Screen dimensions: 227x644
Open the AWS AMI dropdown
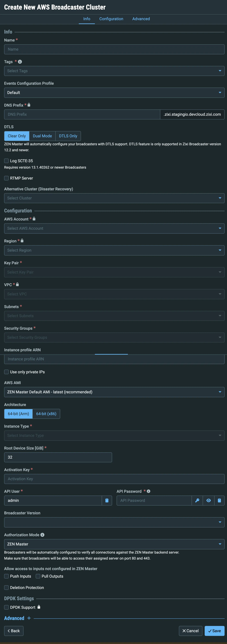[x=114, y=392]
